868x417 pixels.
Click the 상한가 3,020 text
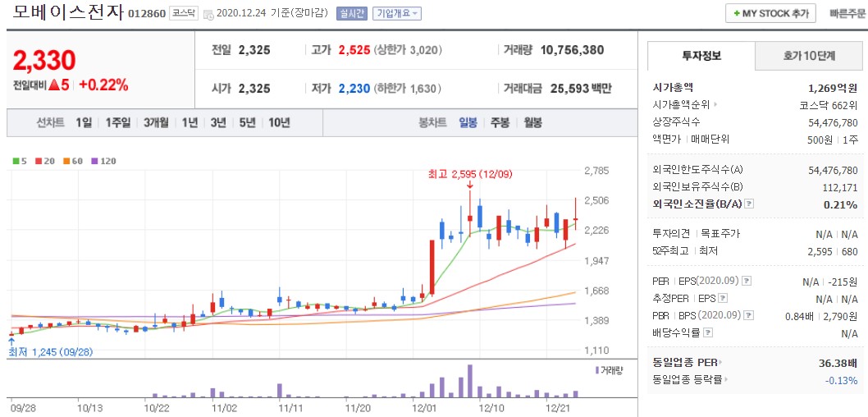point(409,50)
